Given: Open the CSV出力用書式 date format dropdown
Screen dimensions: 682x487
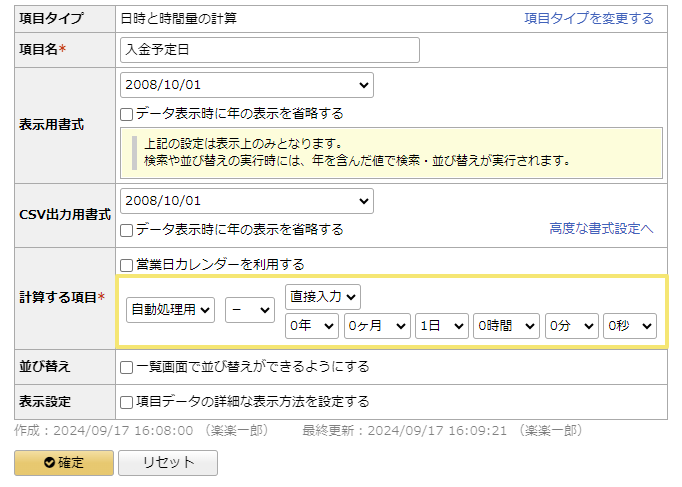Looking at the screenshot, I should click(246, 201).
